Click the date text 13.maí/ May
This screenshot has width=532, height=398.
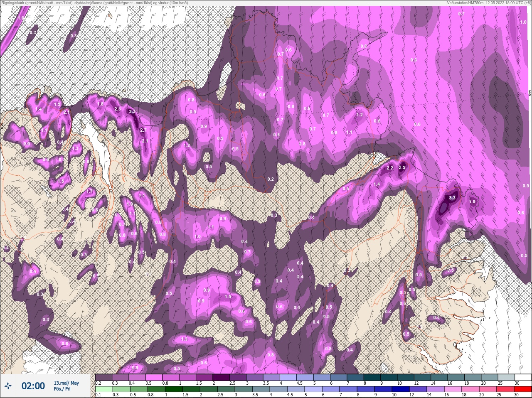(x=66, y=383)
